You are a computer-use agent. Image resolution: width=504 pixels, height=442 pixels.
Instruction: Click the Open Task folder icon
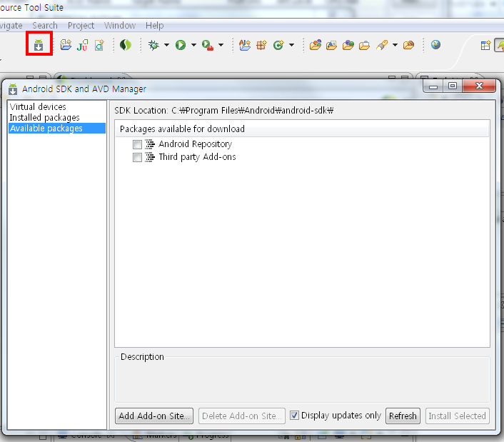coord(331,45)
